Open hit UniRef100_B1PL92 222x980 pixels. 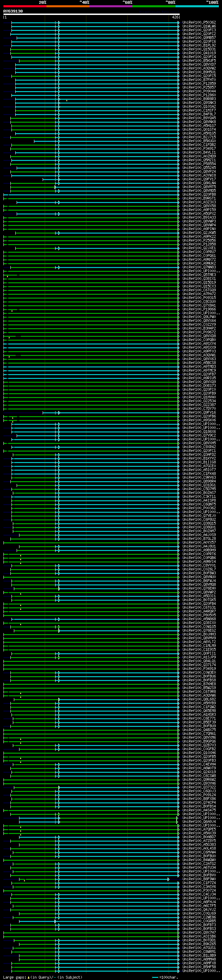[199, 45]
